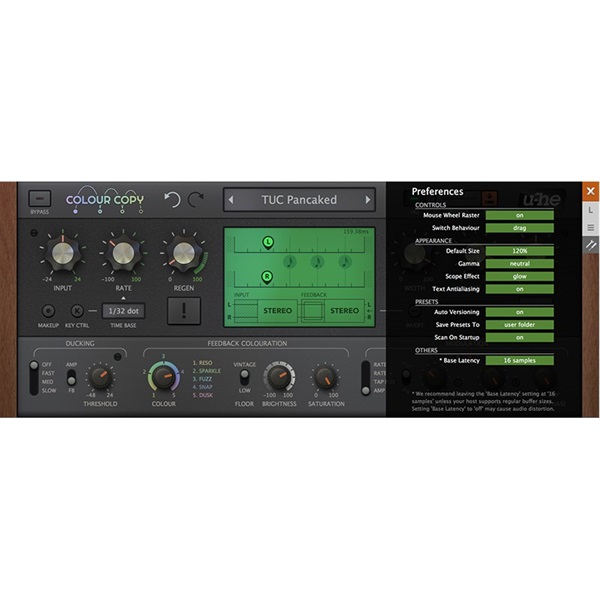Toggle the MAKEUP button
Viewport: 600px width, 600px height.
coord(48,311)
